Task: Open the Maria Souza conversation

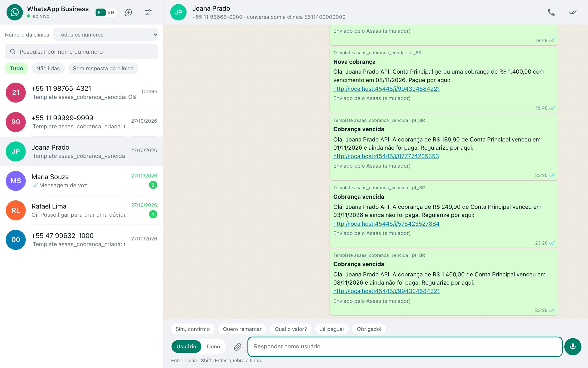Action: pyautogui.click(x=81, y=181)
